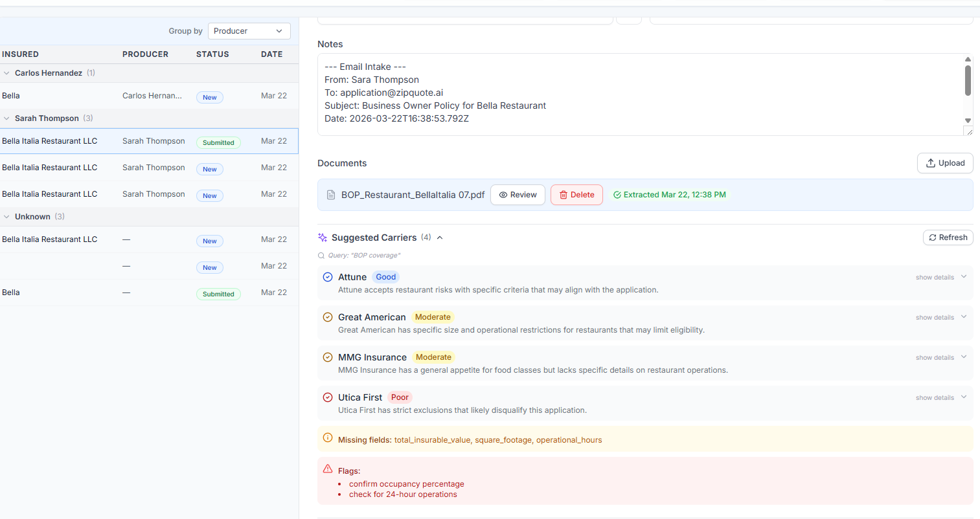Image resolution: width=980 pixels, height=519 pixels.
Task: Click the Missing fields info icon
Action: tap(328, 438)
